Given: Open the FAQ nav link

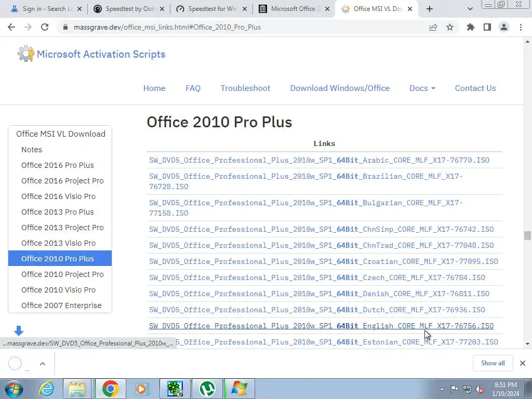Looking at the screenshot, I should pos(193,88).
